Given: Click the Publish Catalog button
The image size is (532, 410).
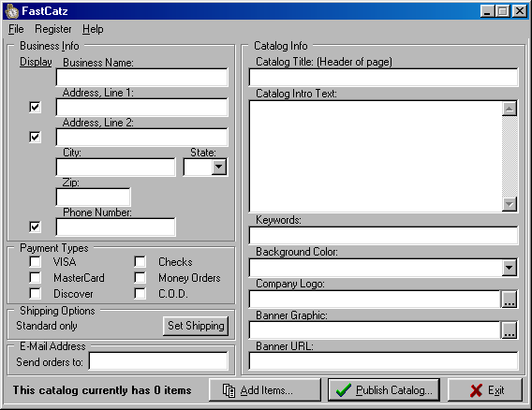Looking at the screenshot, I should (x=384, y=390).
